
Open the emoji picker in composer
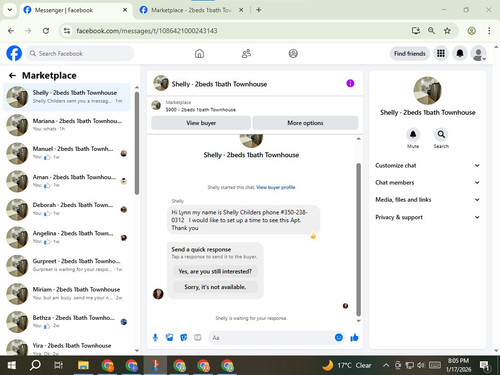pos(339,338)
